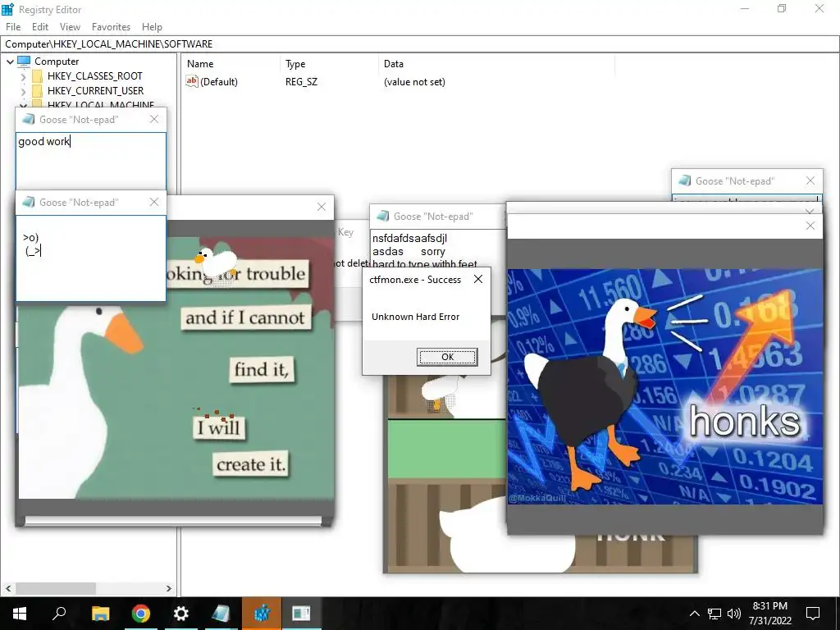Screen dimensions: 840x630
Task: Click the (value not set) data cell
Action: coord(414,82)
